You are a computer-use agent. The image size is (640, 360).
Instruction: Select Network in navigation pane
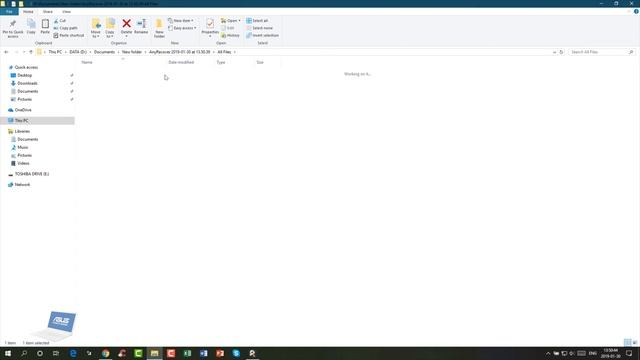point(22,185)
